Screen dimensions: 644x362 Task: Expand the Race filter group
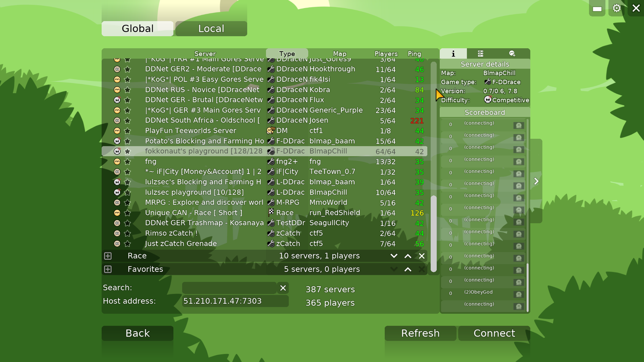(x=108, y=256)
